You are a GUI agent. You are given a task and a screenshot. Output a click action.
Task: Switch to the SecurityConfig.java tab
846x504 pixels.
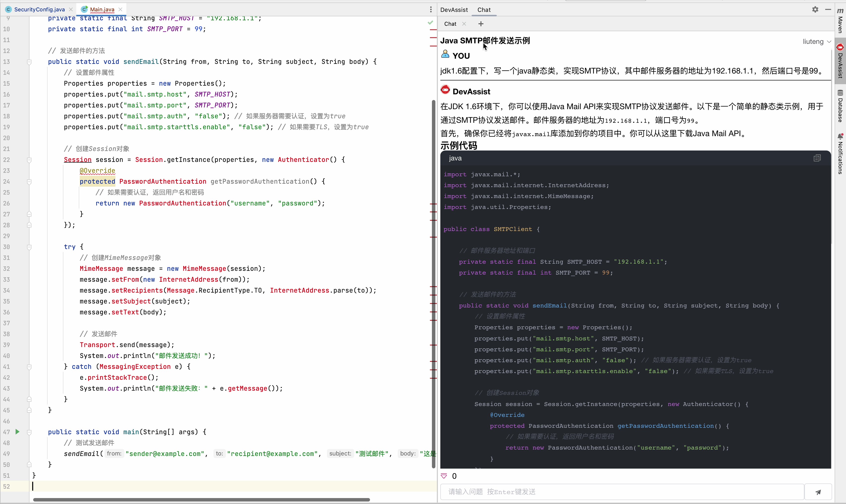pos(39,9)
